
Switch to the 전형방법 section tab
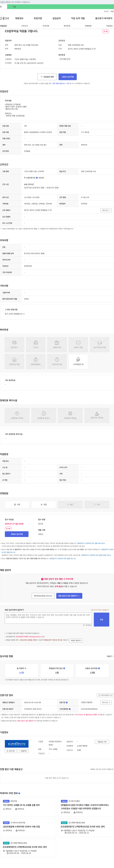[88, 26]
